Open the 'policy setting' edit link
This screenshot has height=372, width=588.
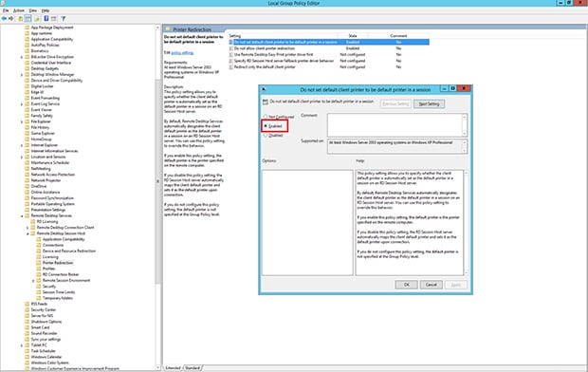click(182, 53)
